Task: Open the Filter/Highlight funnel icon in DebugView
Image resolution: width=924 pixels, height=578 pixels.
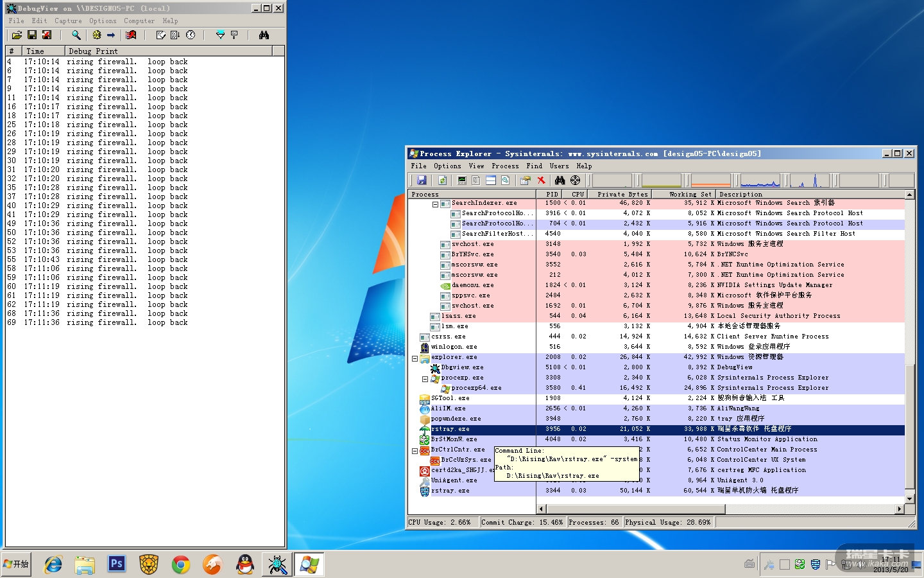Action: coord(220,35)
